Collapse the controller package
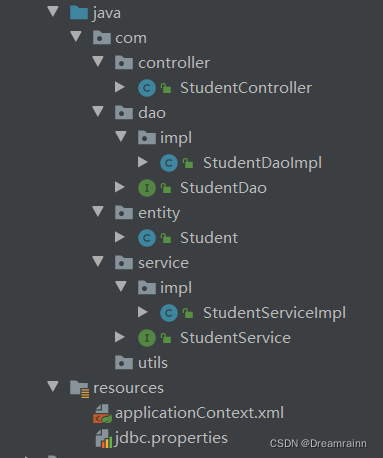 click(98, 61)
